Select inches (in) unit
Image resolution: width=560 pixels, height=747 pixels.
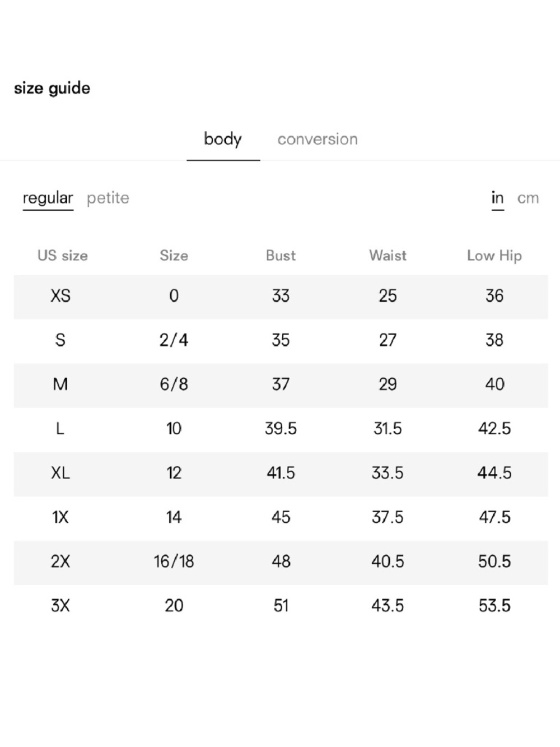[x=497, y=198]
